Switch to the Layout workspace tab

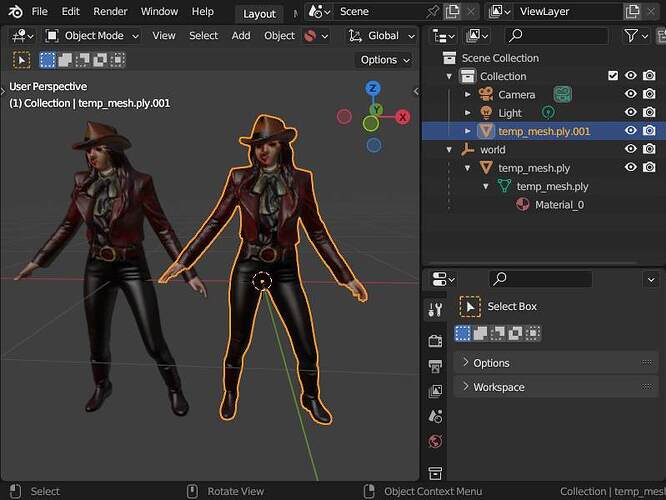(x=259, y=14)
